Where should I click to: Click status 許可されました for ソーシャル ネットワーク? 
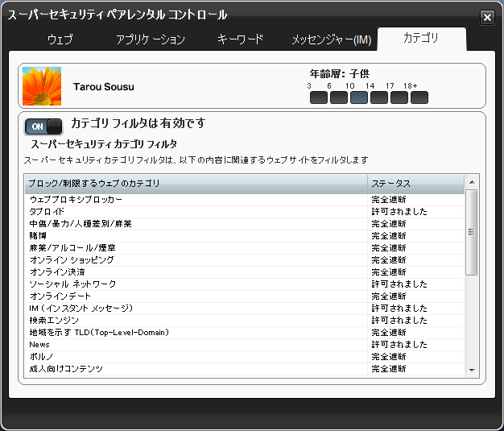(x=399, y=284)
